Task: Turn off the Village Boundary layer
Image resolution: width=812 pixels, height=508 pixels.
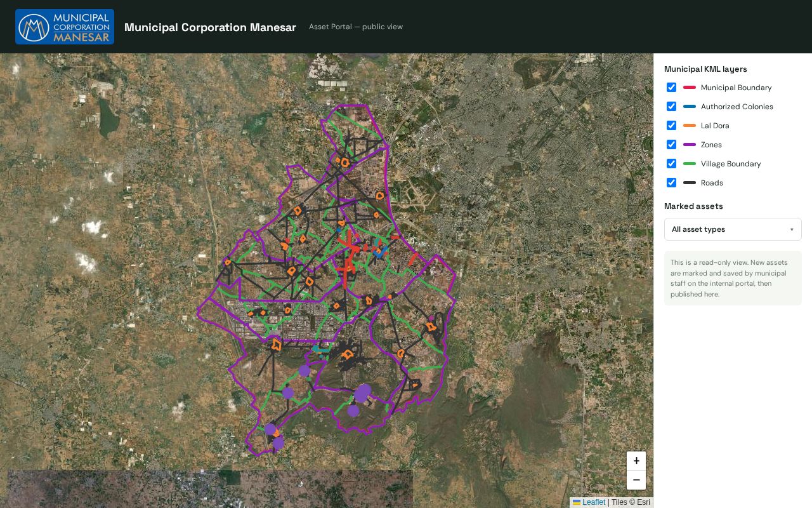Action: [671, 164]
